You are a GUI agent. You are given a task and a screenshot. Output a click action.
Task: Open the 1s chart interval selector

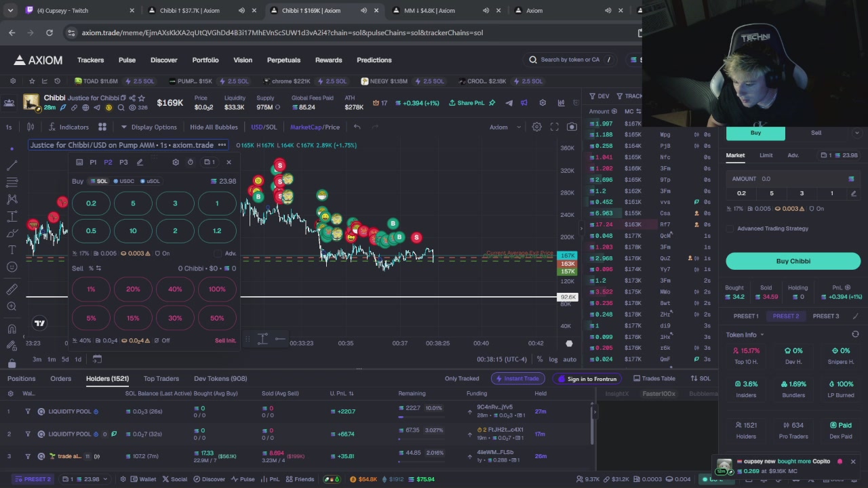pos(9,127)
